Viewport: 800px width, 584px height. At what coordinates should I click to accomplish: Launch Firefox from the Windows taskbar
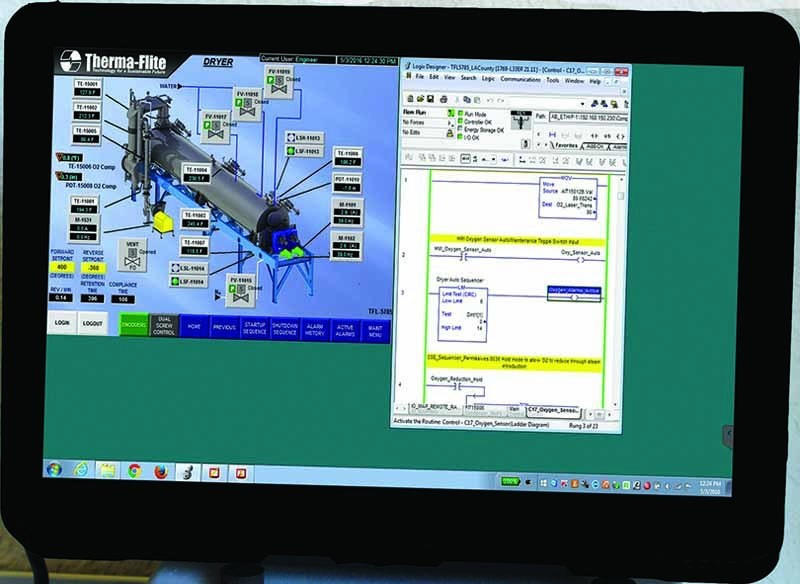pyautogui.click(x=160, y=469)
